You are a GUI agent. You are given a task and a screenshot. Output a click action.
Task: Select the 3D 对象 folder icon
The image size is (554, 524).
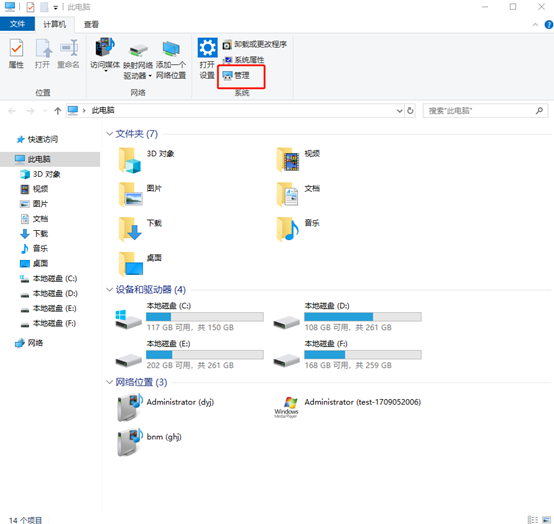point(130,161)
